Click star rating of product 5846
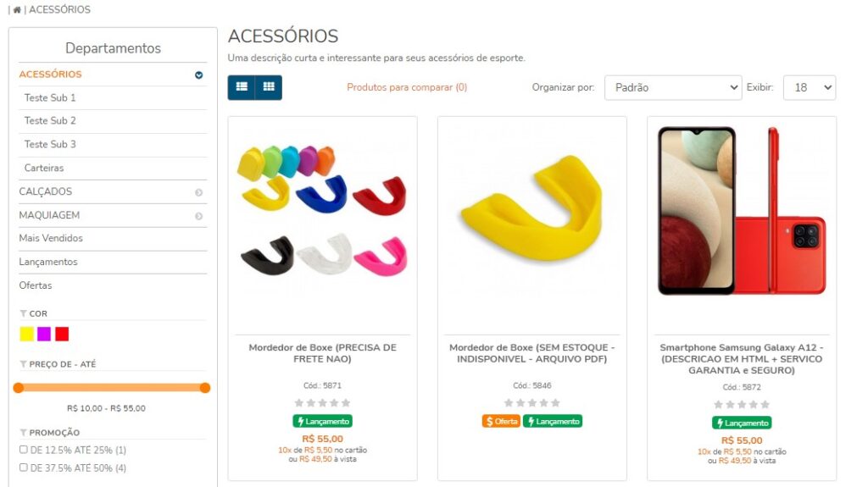 coord(532,403)
